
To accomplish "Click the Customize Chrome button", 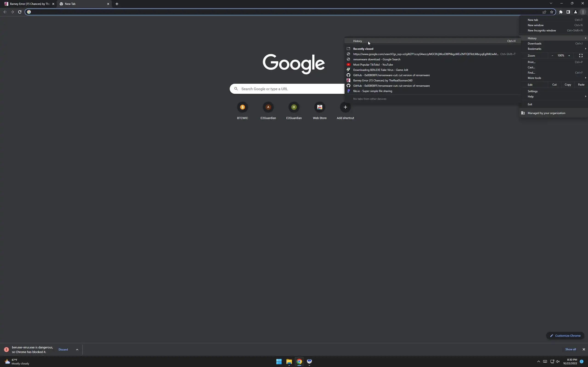I will tap(565, 336).
